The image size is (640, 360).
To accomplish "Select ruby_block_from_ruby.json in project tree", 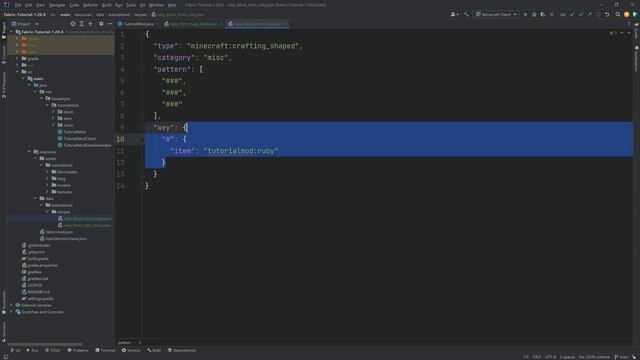I will [x=85, y=219].
